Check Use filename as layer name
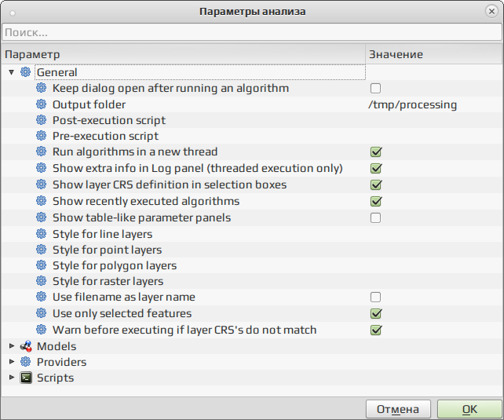This screenshot has width=504, height=420. pos(375,297)
